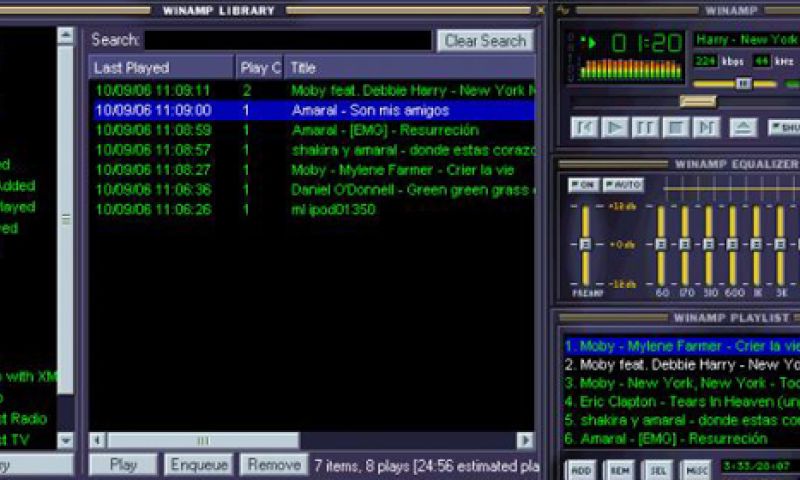Select playlist item 4 Eric Clapton - Tears In Heaven

[x=682, y=402]
